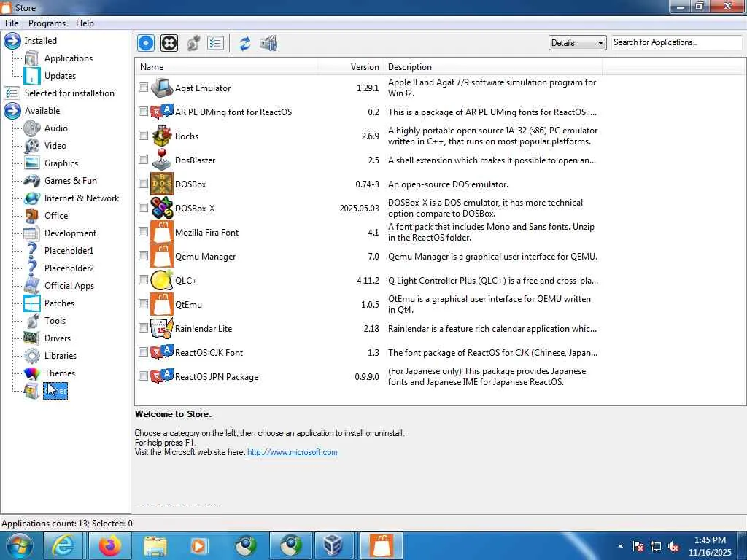Sort the list by the Name column
Screen dimensions: 747x560
(x=227, y=67)
